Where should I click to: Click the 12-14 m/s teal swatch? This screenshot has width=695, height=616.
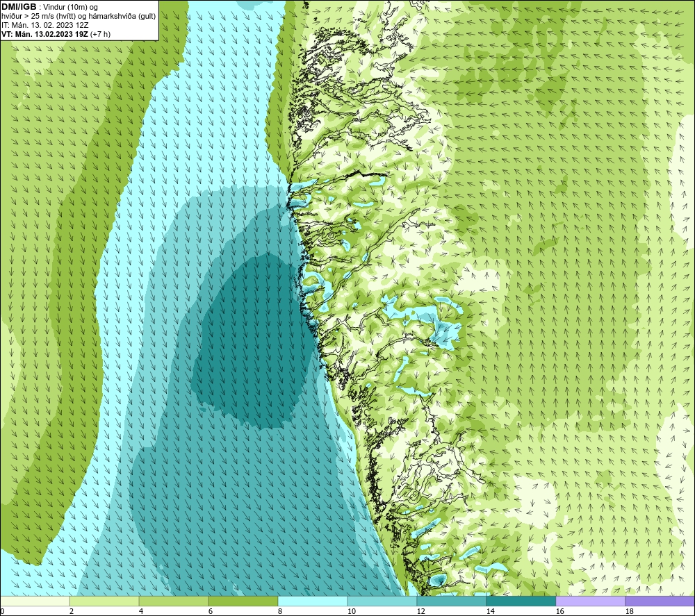(x=451, y=601)
